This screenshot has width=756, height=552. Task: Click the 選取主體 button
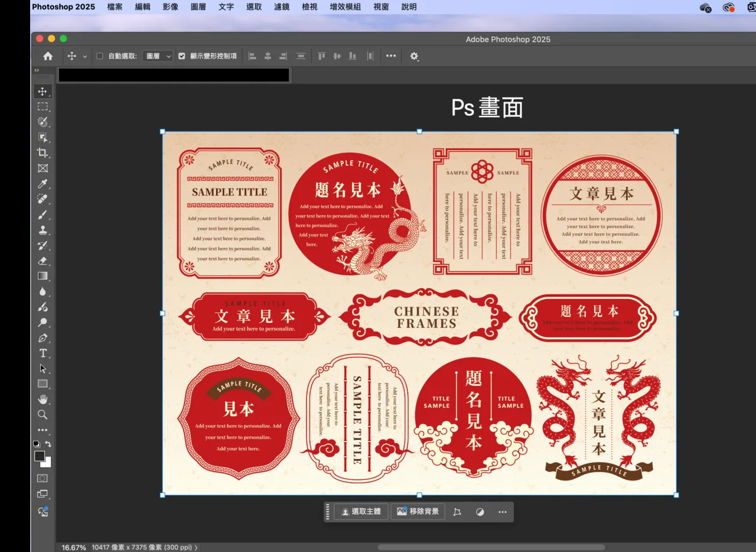pyautogui.click(x=361, y=512)
